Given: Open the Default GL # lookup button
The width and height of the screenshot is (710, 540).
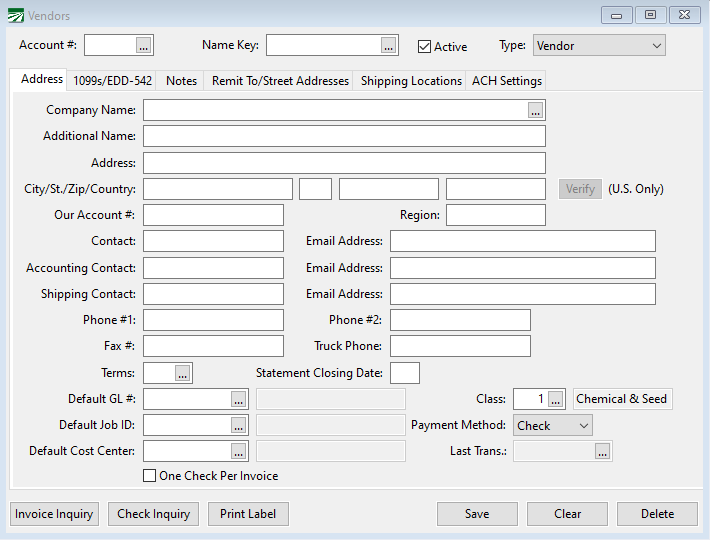Looking at the screenshot, I should [x=238, y=399].
